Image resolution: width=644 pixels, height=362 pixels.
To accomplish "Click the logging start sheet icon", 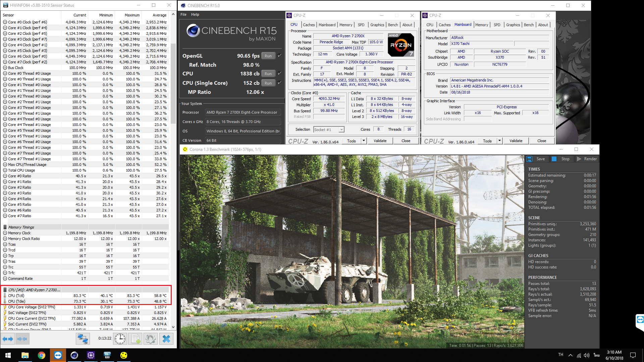I will [x=136, y=339].
